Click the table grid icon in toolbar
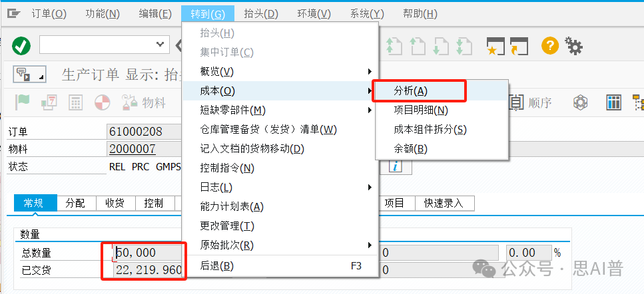 tap(613, 102)
